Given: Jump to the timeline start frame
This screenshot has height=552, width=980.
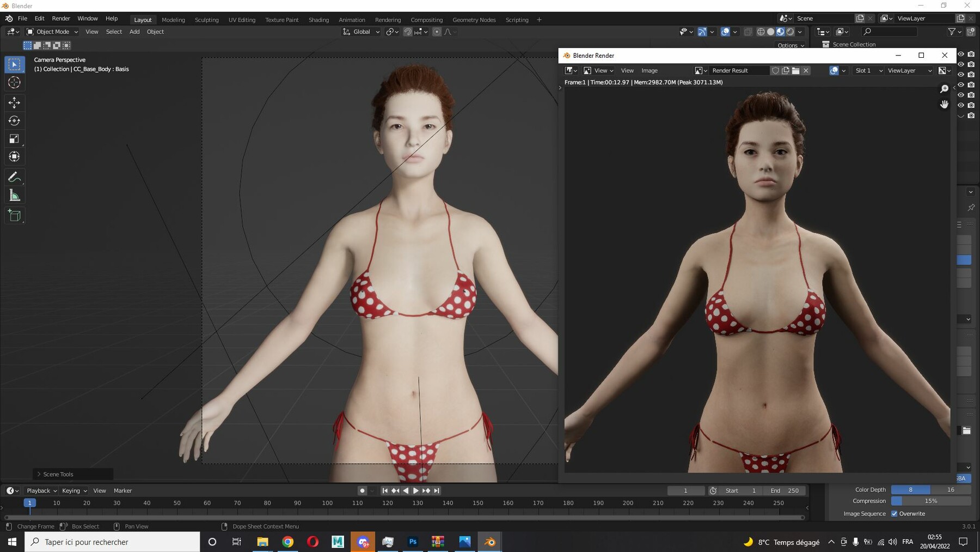Looking at the screenshot, I should (x=385, y=490).
